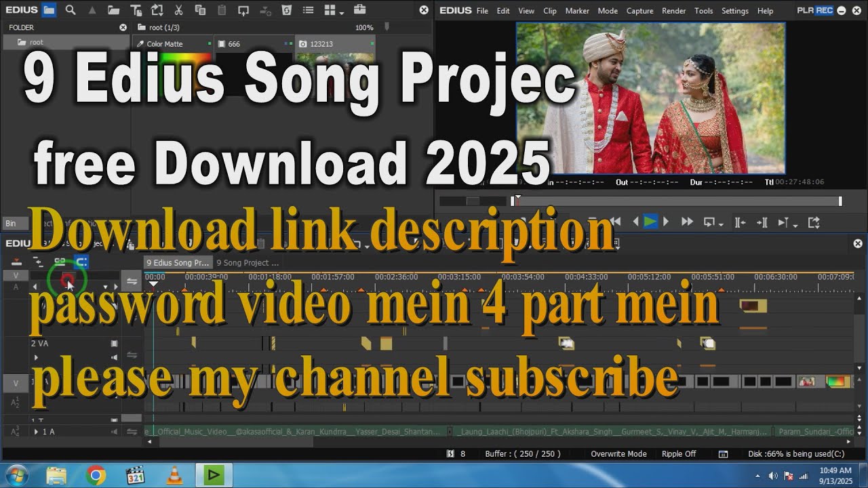Click the bin icon with looping arrows
The width and height of the screenshot is (868, 488).
coord(157,9)
